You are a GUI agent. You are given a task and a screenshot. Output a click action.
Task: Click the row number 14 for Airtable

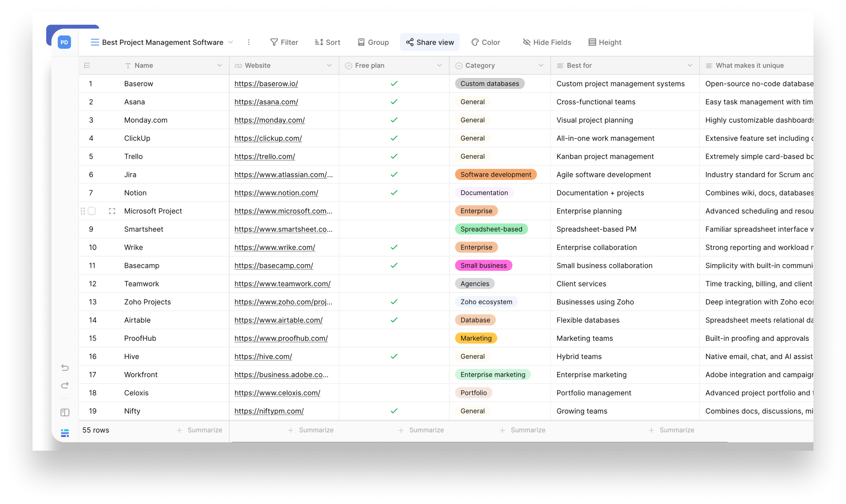[x=93, y=320]
